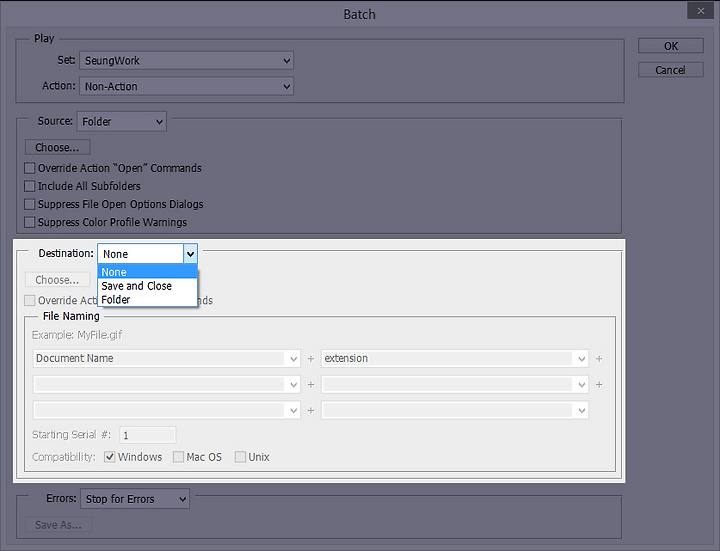Collapse the Destination dropdown arrow
The width and height of the screenshot is (720, 551).
point(190,253)
